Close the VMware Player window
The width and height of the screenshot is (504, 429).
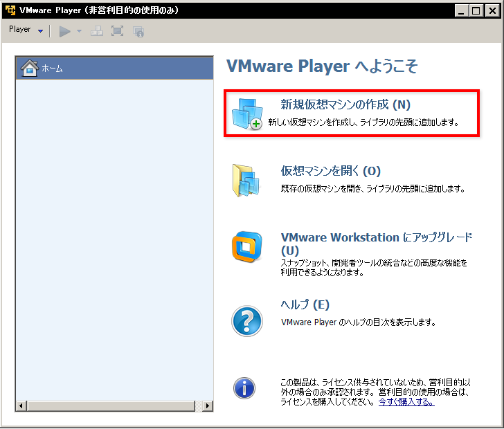[492, 11]
